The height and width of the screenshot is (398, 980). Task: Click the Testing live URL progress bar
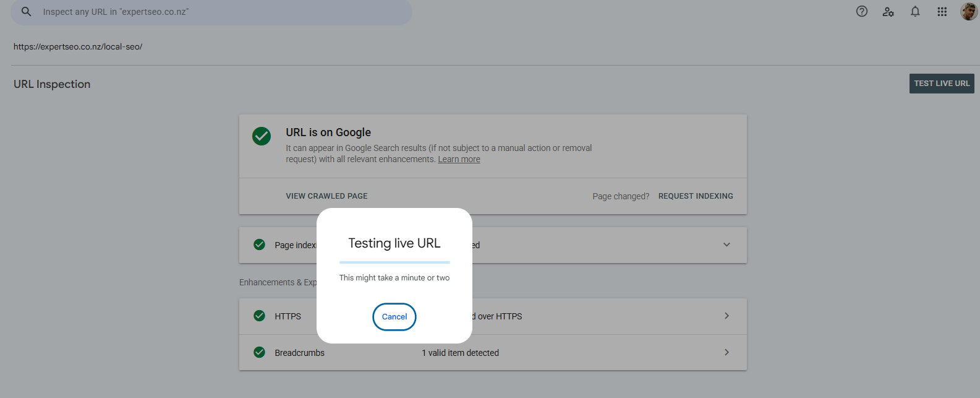coord(394,262)
